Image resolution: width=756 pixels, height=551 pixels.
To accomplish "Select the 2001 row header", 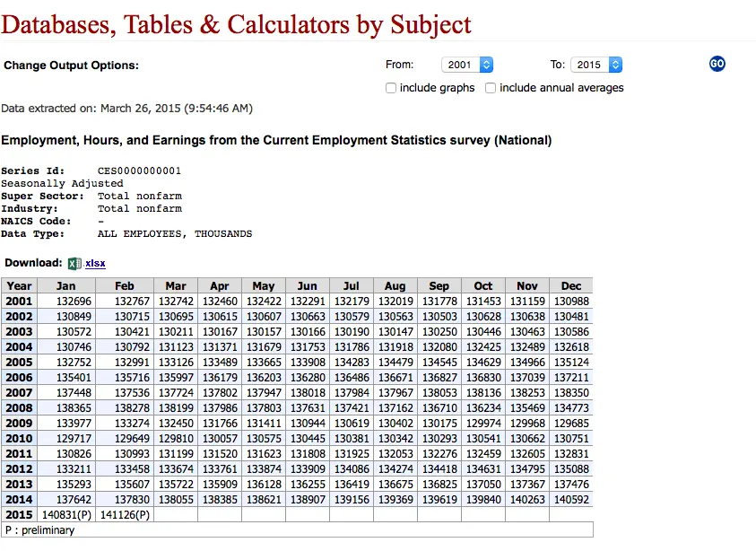I will pos(20,301).
